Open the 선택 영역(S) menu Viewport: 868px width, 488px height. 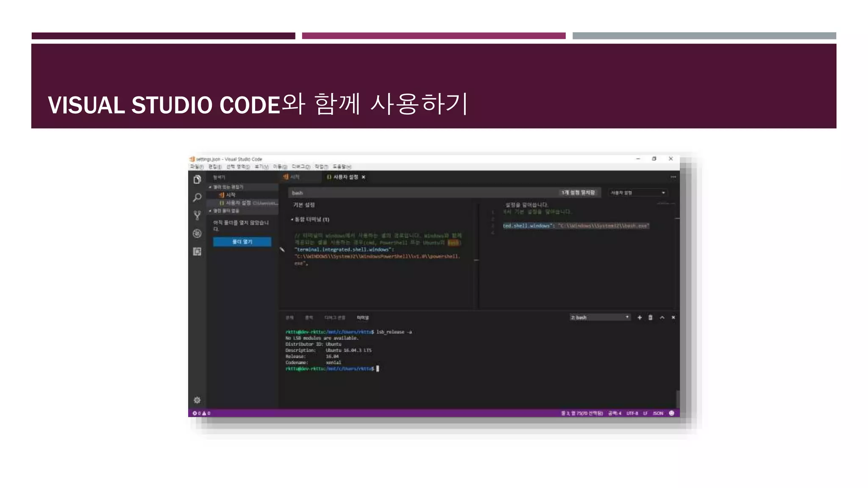(238, 167)
